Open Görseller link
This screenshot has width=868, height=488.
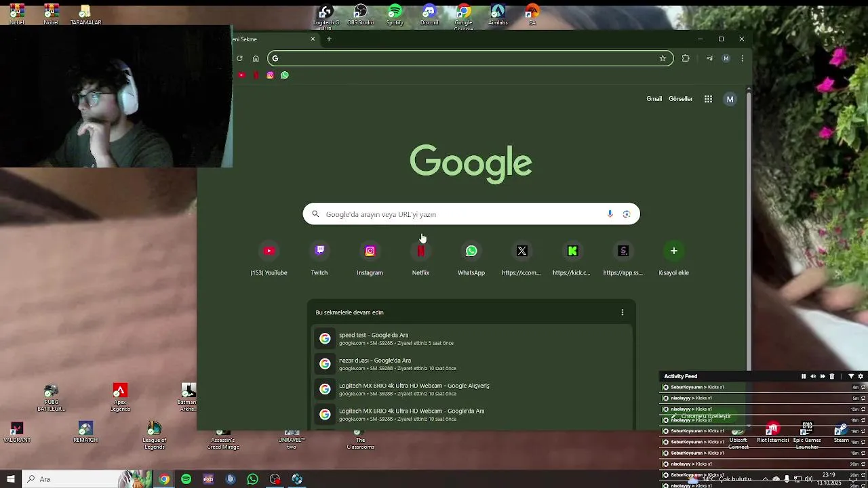pyautogui.click(x=680, y=99)
